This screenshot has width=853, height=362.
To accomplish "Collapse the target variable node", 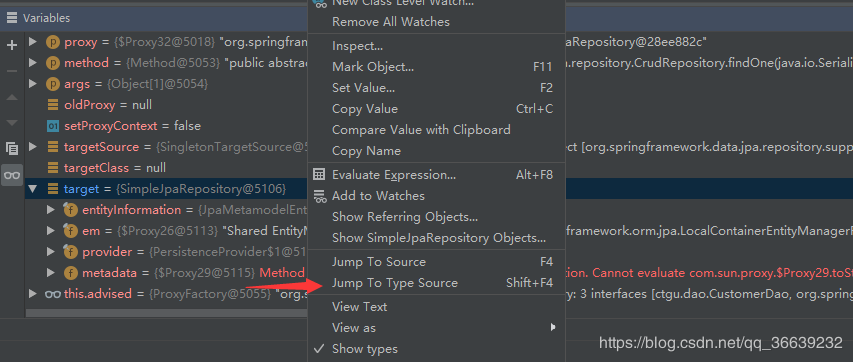I will [x=33, y=189].
